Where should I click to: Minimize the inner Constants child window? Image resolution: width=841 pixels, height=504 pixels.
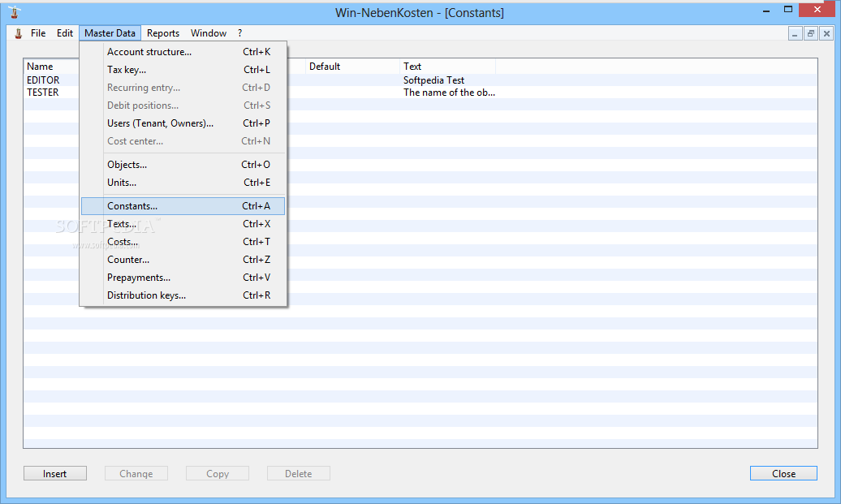coord(795,34)
